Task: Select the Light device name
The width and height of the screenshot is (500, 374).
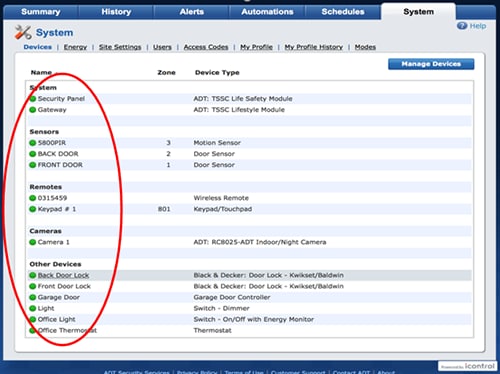Action: (x=46, y=308)
